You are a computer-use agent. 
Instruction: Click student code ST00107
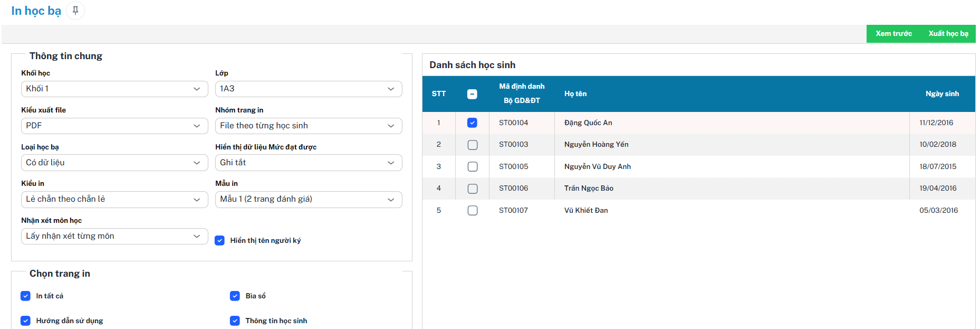(513, 210)
